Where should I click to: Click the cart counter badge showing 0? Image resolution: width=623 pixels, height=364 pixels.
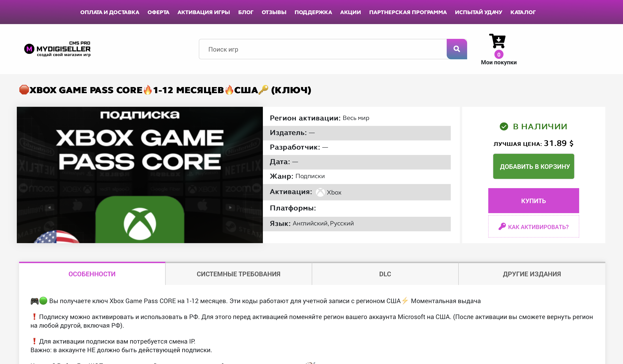click(499, 54)
